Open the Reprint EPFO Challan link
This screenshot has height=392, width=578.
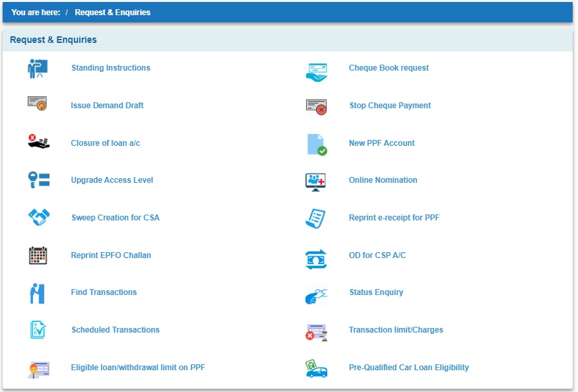click(x=111, y=255)
